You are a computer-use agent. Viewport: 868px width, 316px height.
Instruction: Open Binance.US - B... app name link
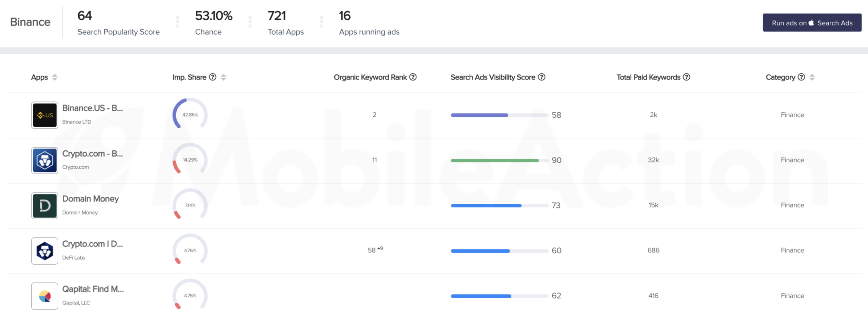coord(92,108)
